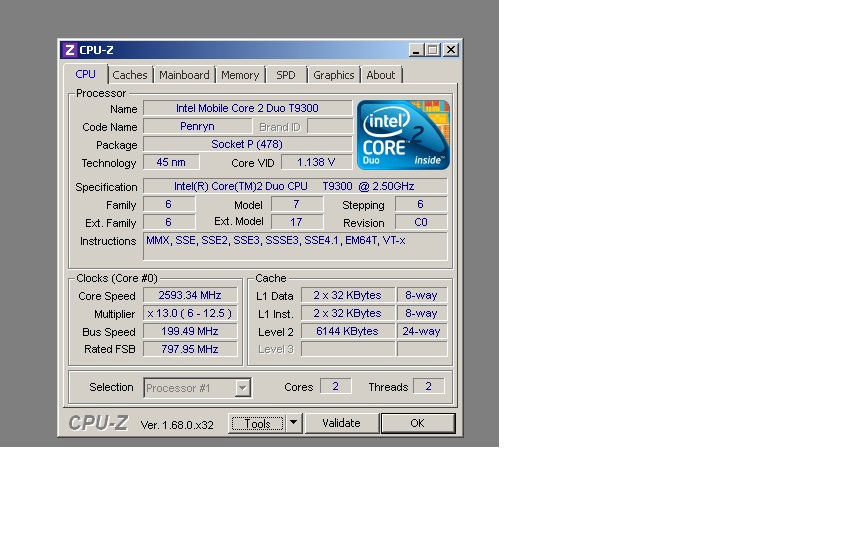Select the SPD tab

286,75
